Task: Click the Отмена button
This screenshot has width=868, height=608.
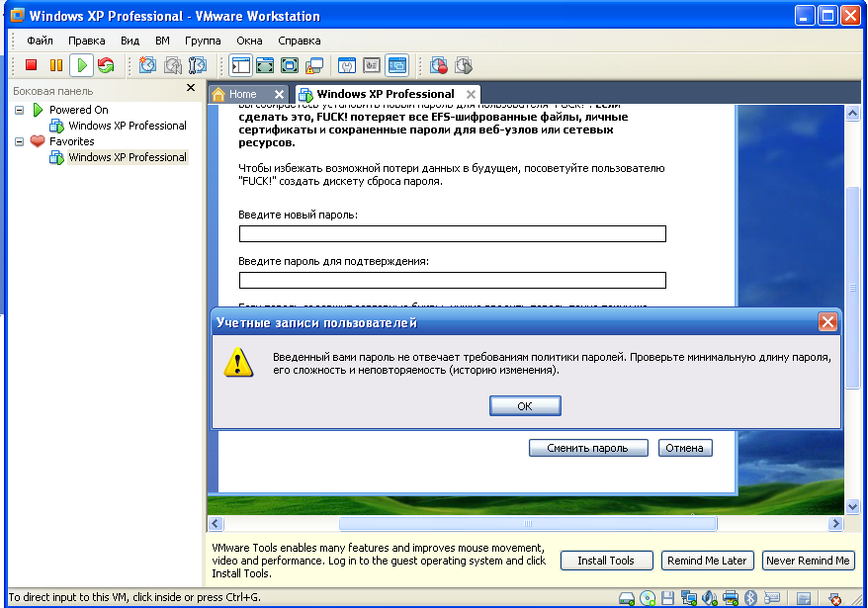Action: pos(685,448)
